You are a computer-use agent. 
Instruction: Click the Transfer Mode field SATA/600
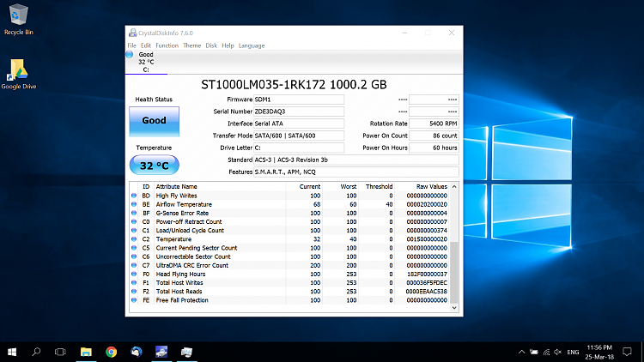click(299, 136)
